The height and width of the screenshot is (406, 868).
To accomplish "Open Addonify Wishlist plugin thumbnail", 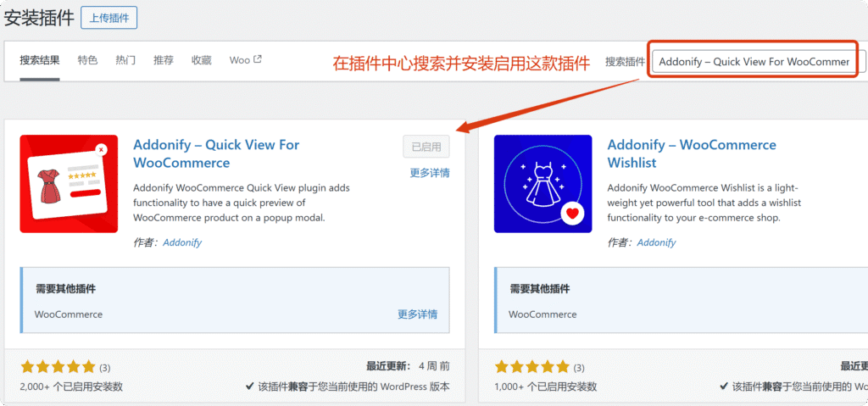I will click(543, 184).
